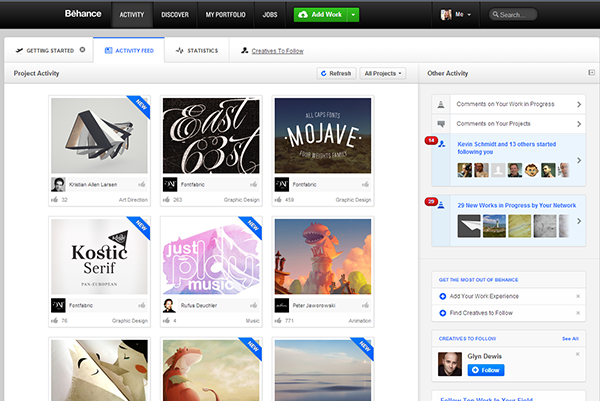Viewport: 600px width, 401px height.
Task: Expand Comments on Your Work in Progress
Action: [x=509, y=104]
